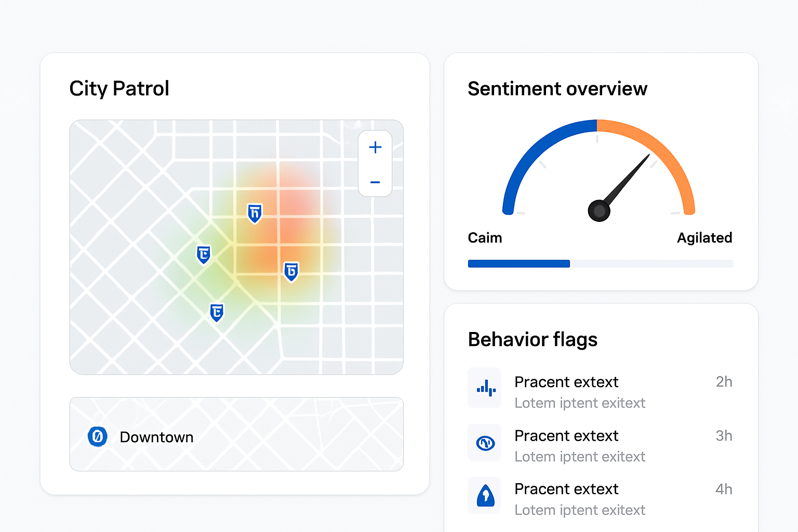Open the flag from 4h ago
Screen dimensions: 798x532
click(600, 499)
